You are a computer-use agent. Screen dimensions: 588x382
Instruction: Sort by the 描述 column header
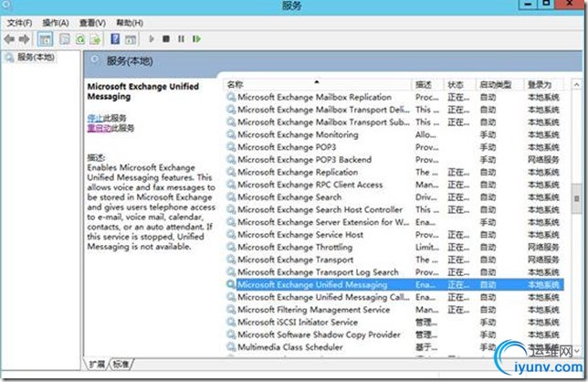click(427, 85)
